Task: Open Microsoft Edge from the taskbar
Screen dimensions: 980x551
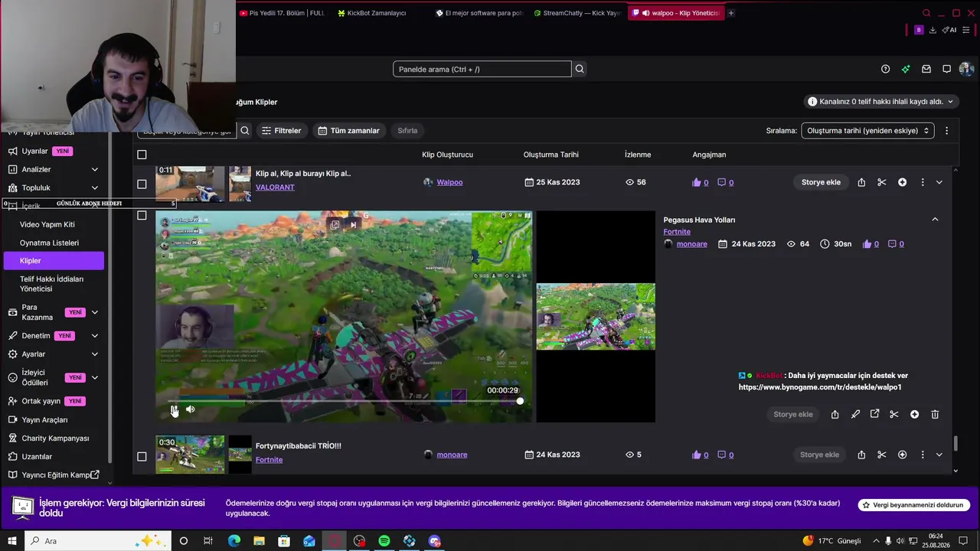Action: click(234, 541)
